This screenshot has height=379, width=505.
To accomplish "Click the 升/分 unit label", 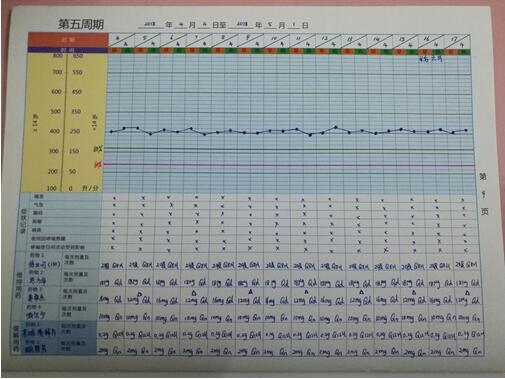I will pyautogui.click(x=90, y=188).
